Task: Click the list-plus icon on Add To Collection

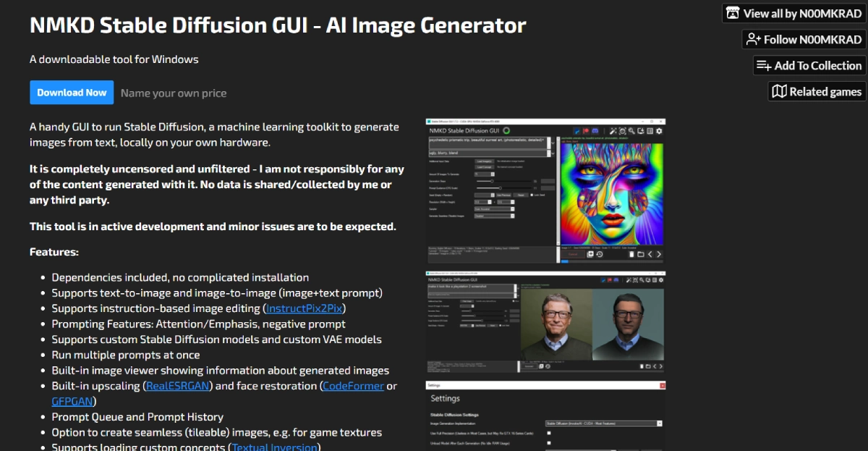Action: (764, 65)
